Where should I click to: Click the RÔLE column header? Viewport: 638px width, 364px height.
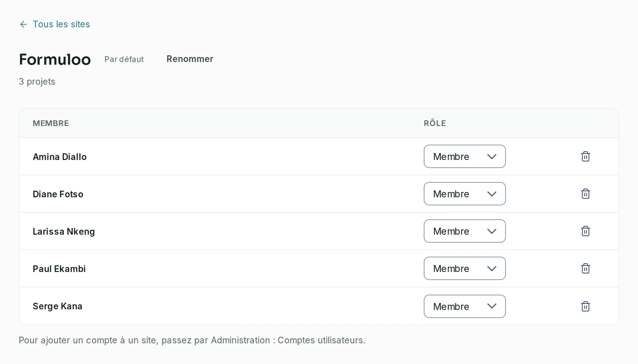(x=435, y=123)
